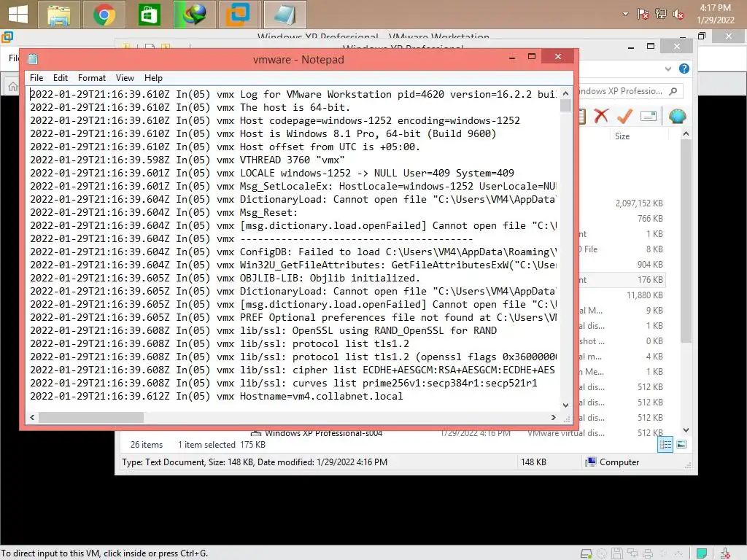Click the network tray icon
The image size is (747, 560).
pos(661,14)
